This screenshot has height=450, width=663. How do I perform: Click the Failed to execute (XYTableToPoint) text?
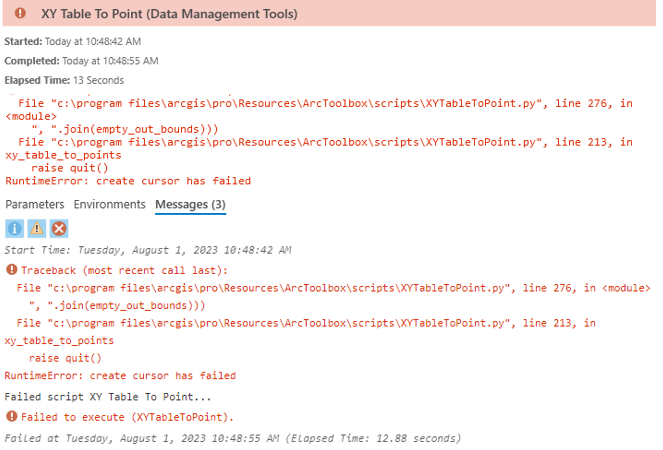point(127,416)
